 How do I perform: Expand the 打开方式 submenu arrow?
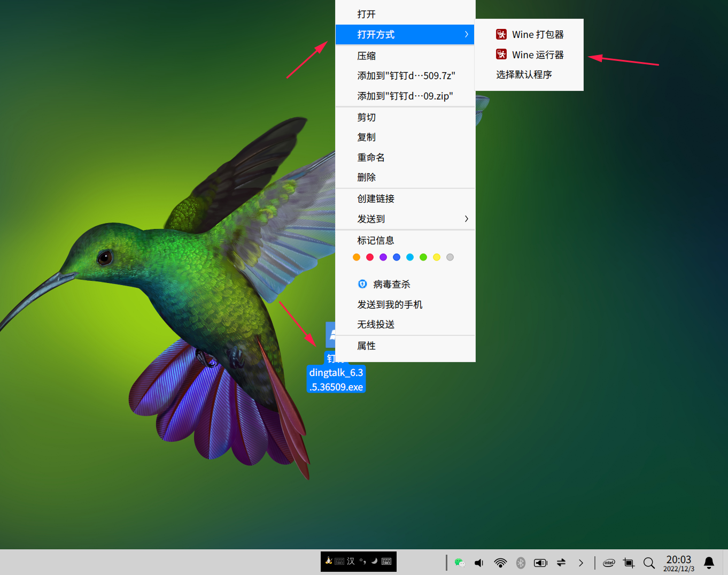[x=466, y=34]
